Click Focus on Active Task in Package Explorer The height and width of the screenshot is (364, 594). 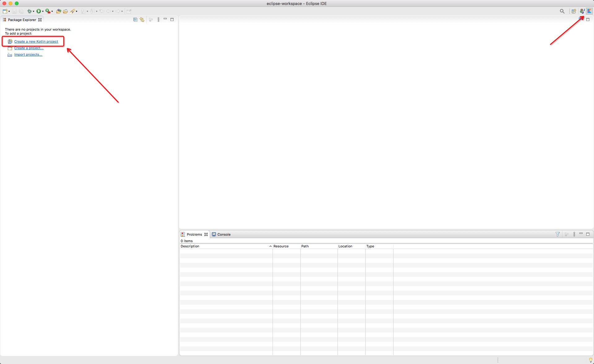tap(151, 19)
